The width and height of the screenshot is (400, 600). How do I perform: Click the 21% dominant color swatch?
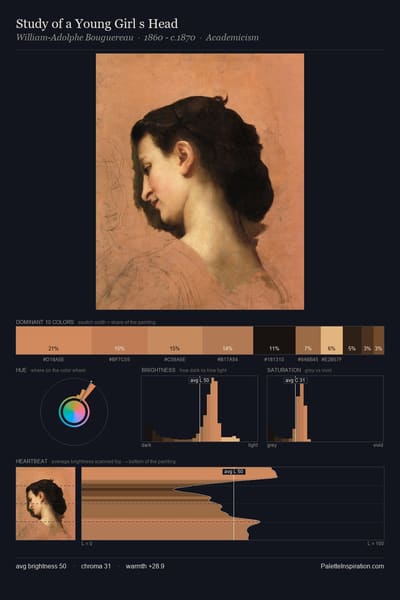coord(54,341)
